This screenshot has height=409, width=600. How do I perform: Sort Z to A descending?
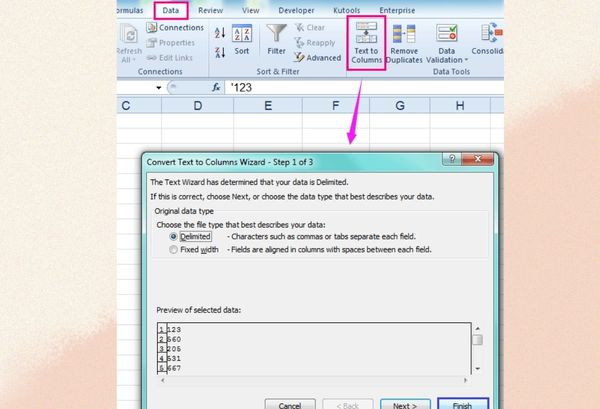point(220,52)
